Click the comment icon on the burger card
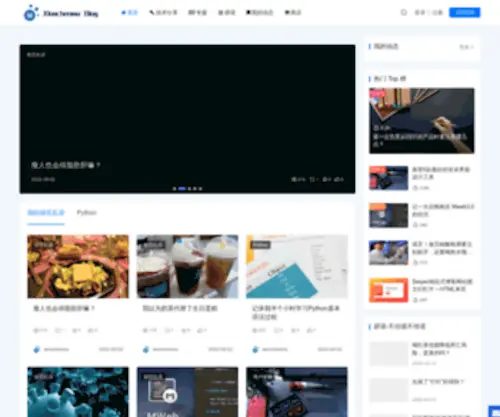Screen dimensions: 500x417 point(57,330)
